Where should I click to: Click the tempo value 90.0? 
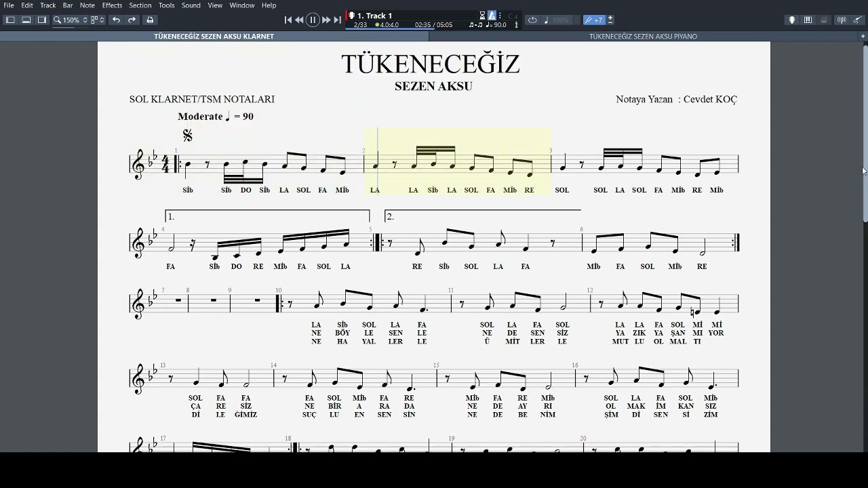500,25
